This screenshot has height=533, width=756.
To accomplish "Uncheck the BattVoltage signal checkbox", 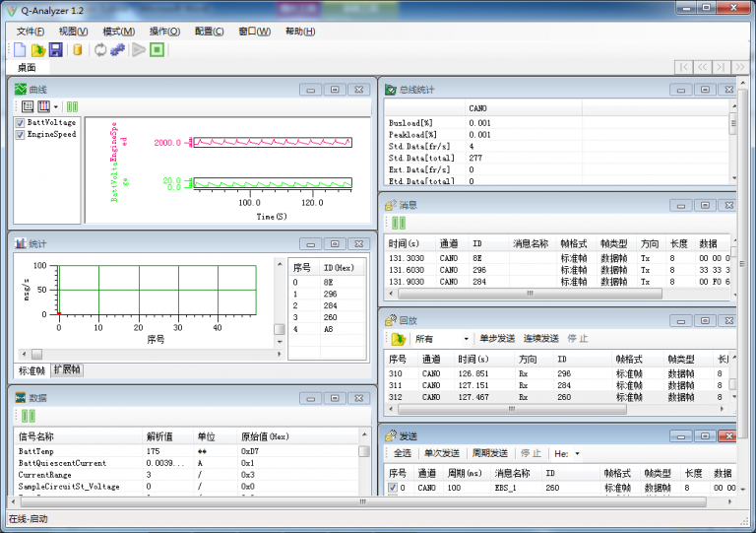I will coord(20,123).
